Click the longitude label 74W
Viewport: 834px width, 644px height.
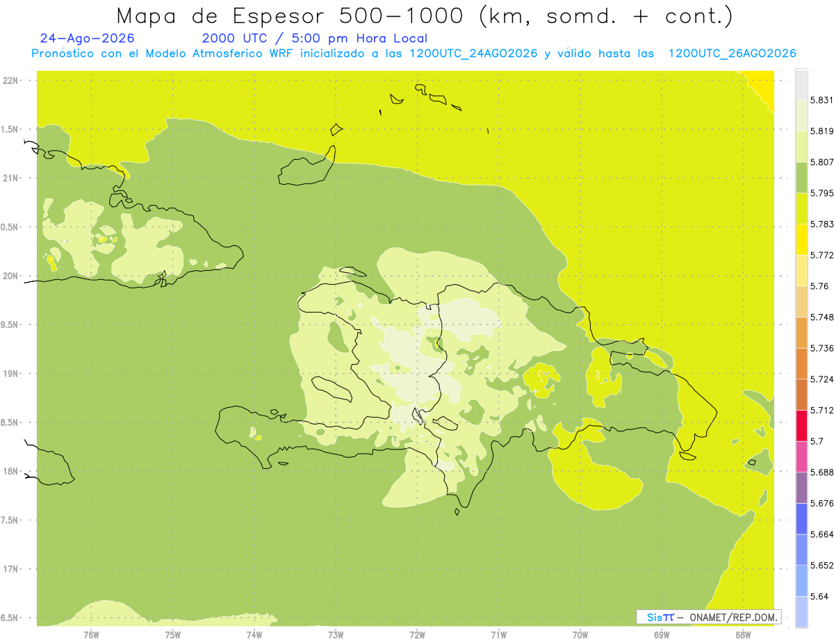tap(254, 634)
